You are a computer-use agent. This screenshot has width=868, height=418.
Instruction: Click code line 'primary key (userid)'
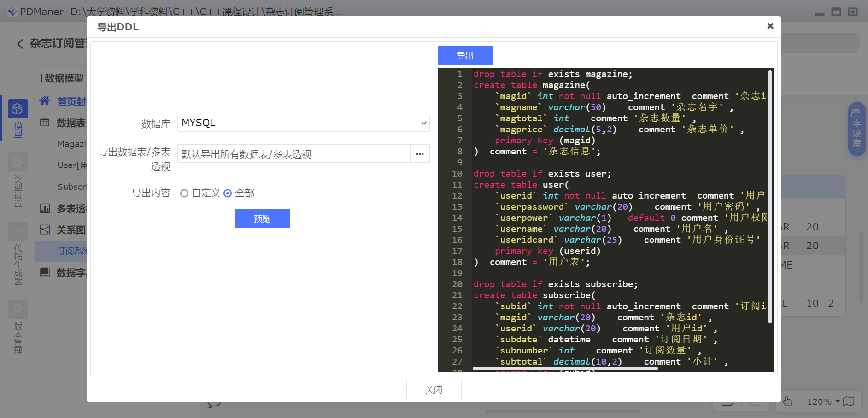point(548,251)
